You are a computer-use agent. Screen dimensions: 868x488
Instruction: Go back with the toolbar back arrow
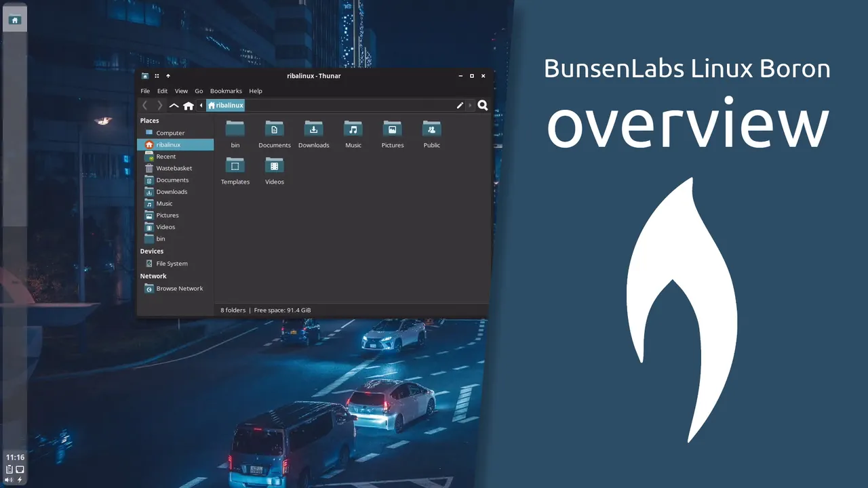coord(144,105)
